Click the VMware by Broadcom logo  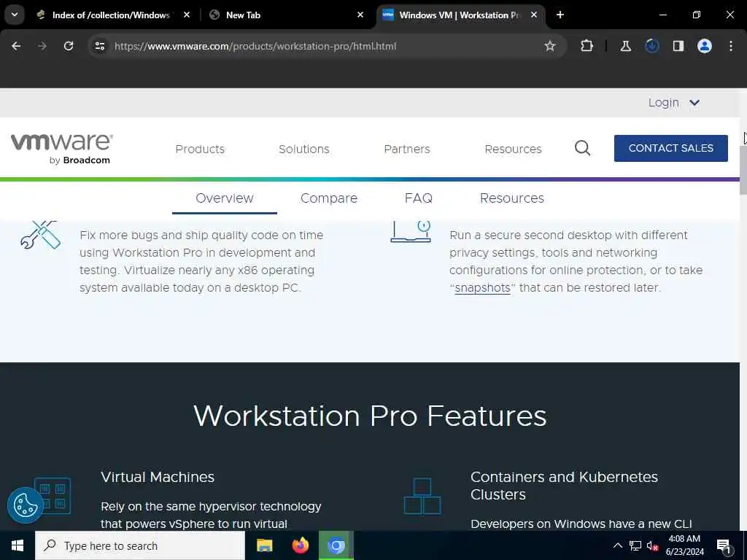coord(62,149)
